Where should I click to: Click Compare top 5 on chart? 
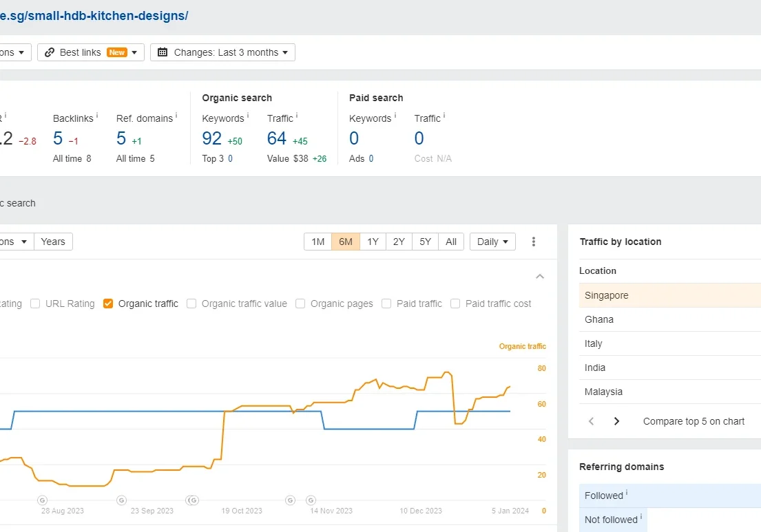694,421
